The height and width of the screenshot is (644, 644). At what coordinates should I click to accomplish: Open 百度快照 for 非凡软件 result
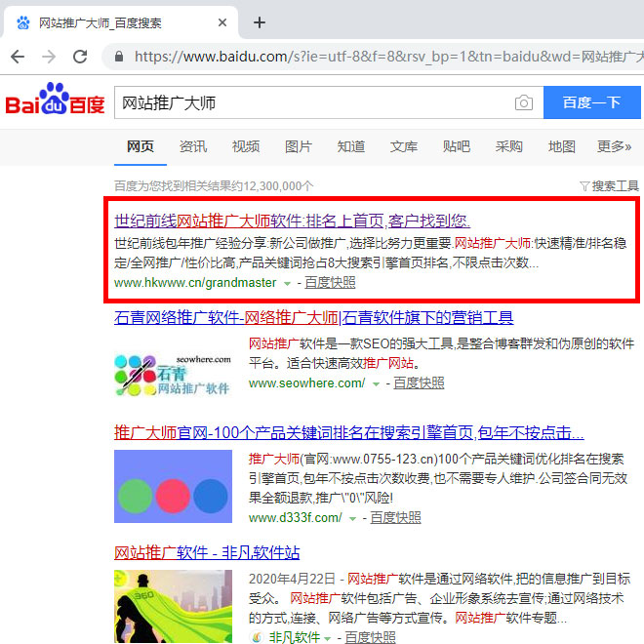tap(370, 637)
